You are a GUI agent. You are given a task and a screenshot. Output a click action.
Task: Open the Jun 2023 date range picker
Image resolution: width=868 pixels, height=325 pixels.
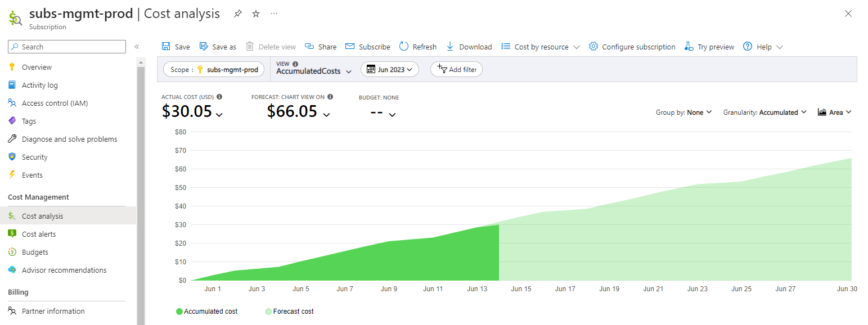tap(390, 69)
